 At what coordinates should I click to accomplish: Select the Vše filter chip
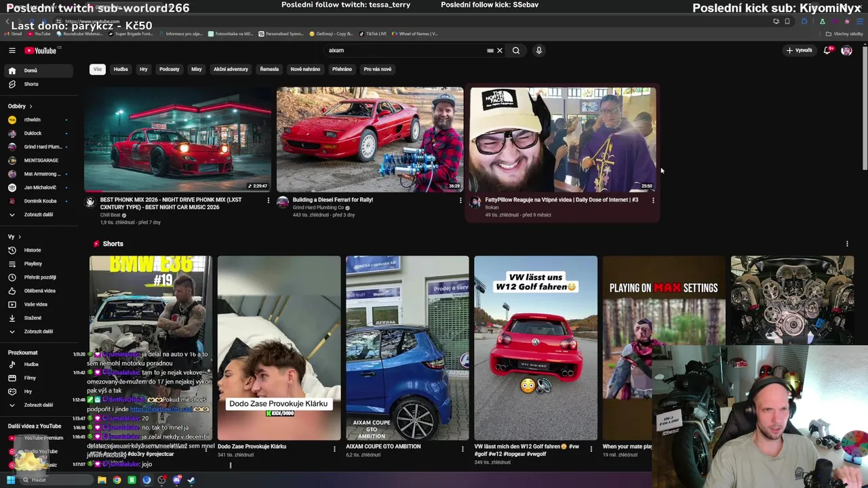(x=98, y=69)
